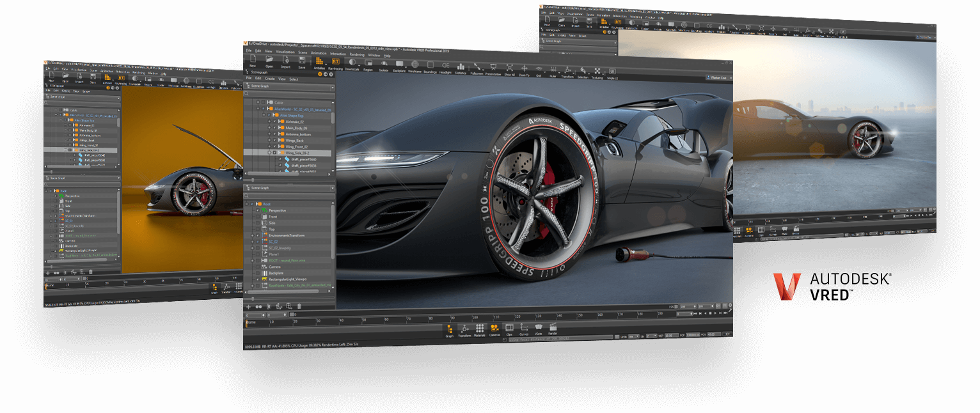The image size is (980, 413).
Task: Toggle checkbox of Top camera in center tree
Action: (x=258, y=230)
